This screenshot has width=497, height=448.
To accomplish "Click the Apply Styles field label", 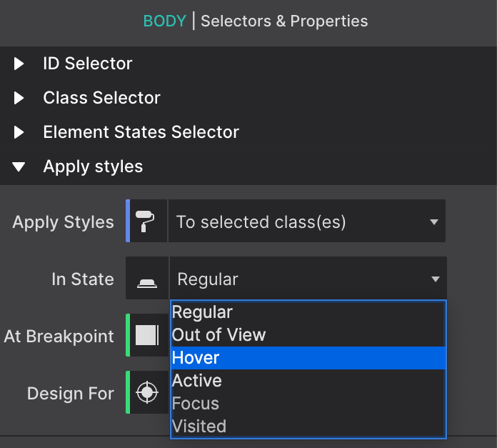I will pos(63,222).
